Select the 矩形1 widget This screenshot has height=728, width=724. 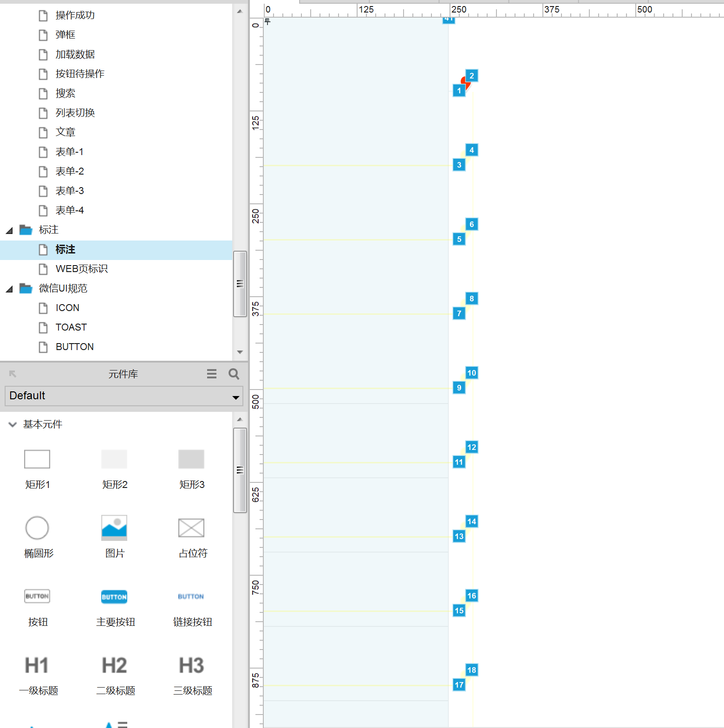37,469
